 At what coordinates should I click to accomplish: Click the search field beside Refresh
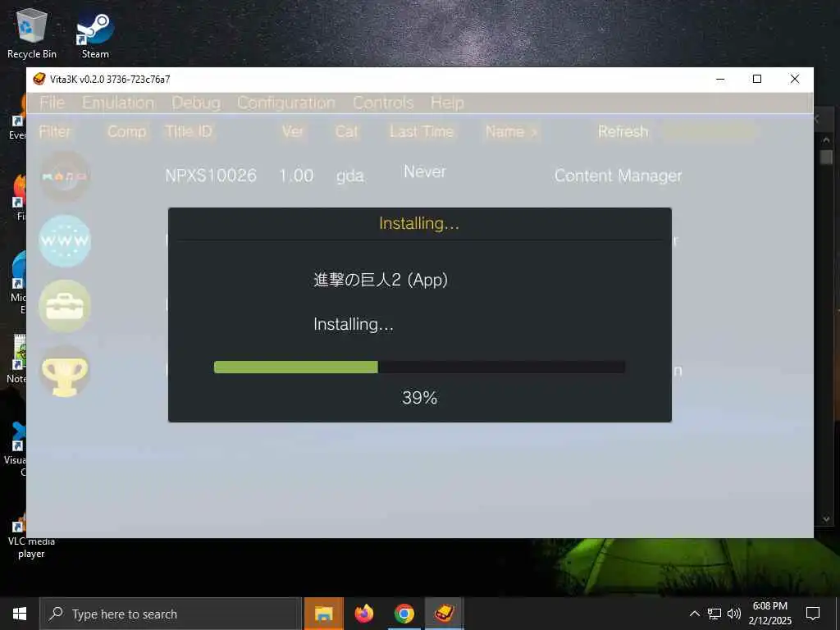(x=710, y=132)
